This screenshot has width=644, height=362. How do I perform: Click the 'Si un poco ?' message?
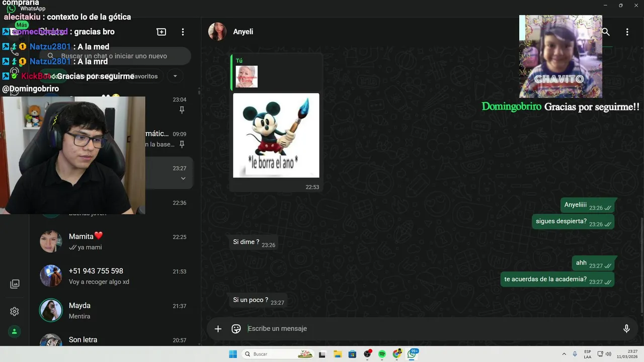click(258, 301)
